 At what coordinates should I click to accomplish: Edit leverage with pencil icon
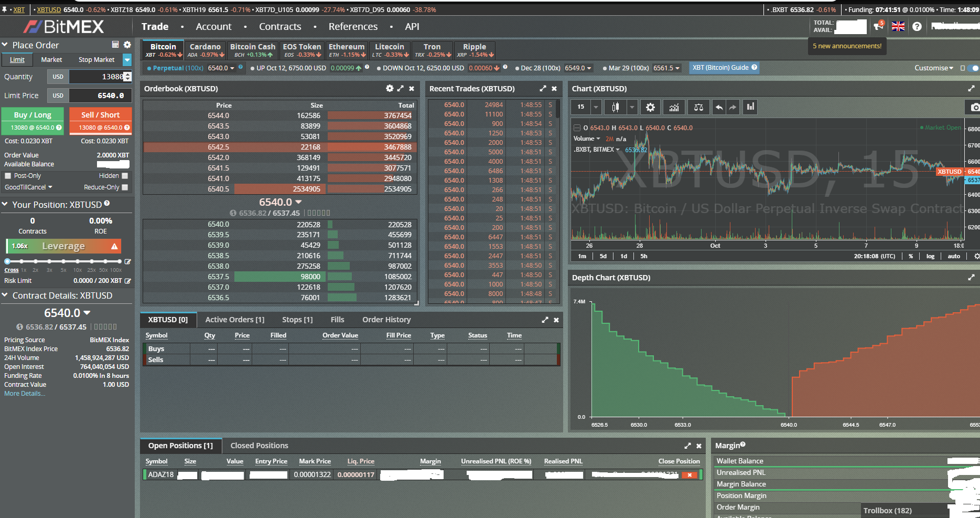click(x=127, y=261)
